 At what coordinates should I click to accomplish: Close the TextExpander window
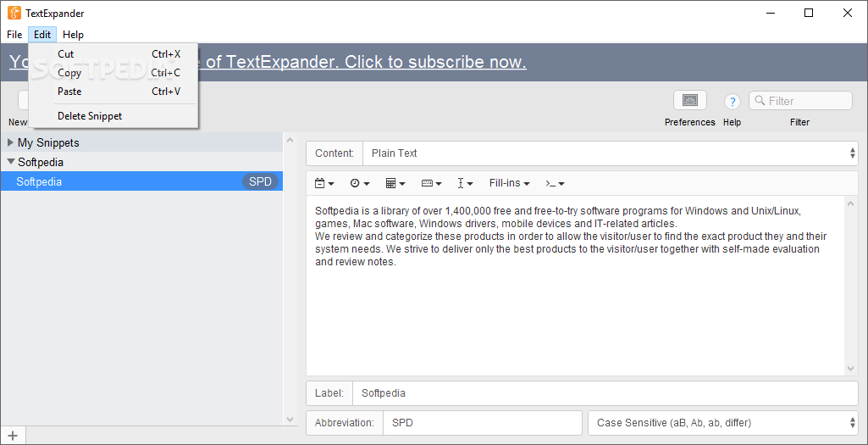click(848, 13)
